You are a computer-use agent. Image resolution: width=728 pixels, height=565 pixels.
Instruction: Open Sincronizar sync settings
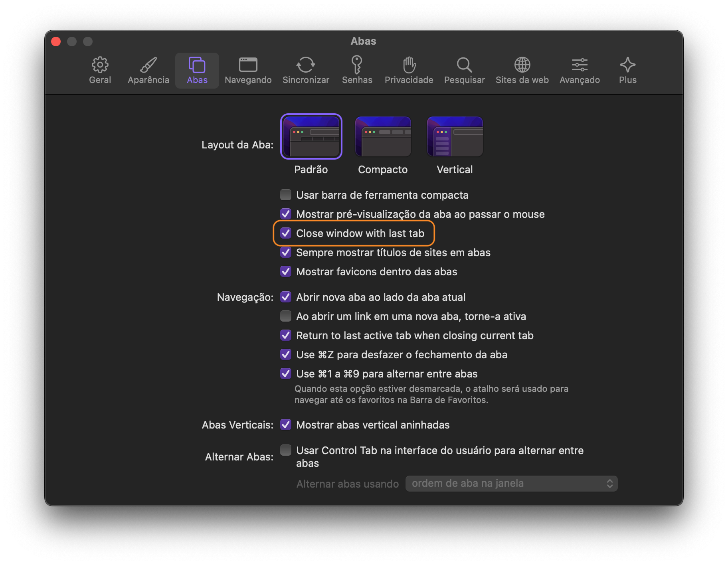point(306,70)
